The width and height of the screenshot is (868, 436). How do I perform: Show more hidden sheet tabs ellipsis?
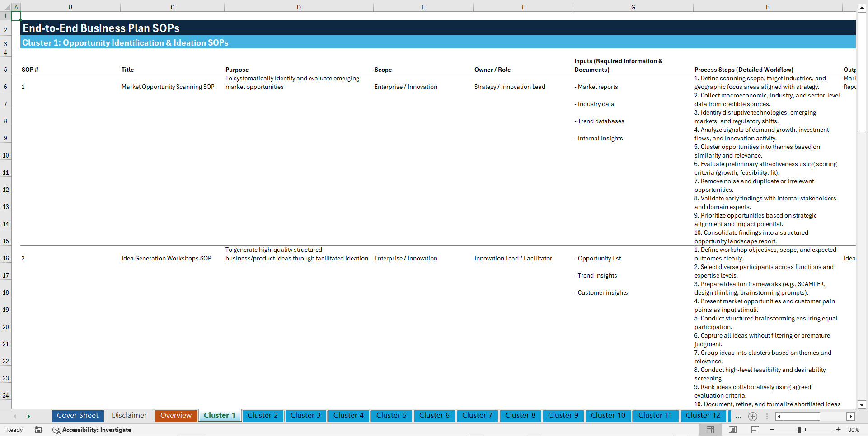click(x=738, y=416)
